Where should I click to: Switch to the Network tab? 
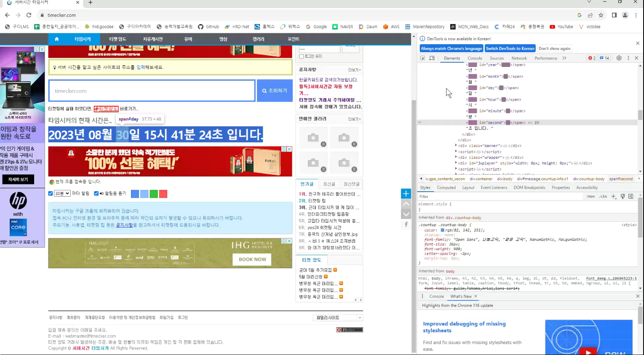519,58
